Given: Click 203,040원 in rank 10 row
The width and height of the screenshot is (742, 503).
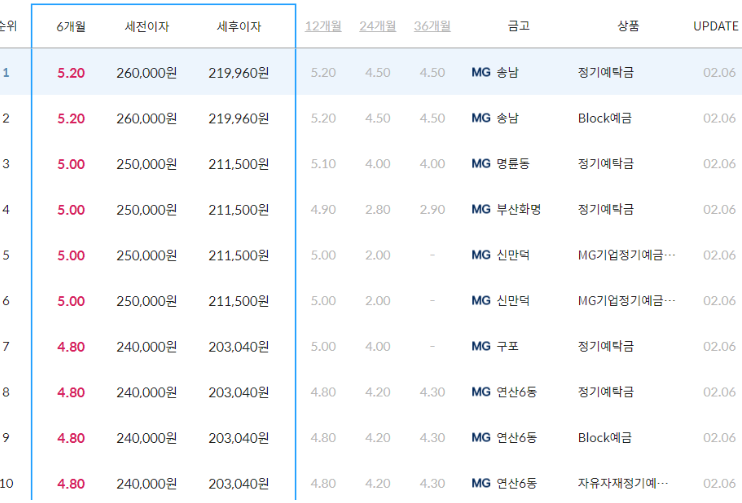Looking at the screenshot, I should pos(239,484).
